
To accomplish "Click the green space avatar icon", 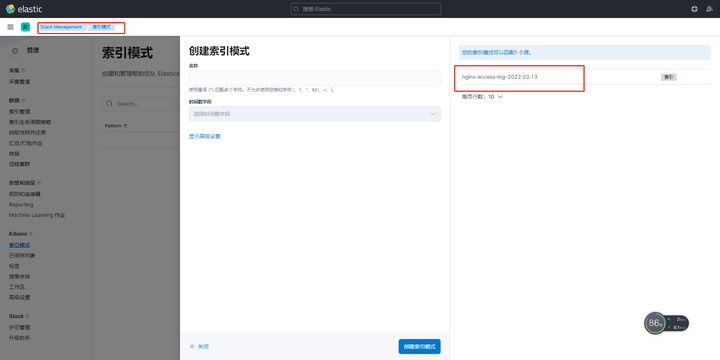I will point(26,27).
